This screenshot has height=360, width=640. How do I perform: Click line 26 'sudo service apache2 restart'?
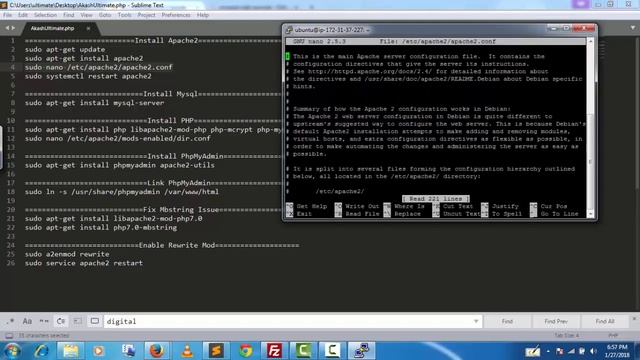pyautogui.click(x=84, y=263)
